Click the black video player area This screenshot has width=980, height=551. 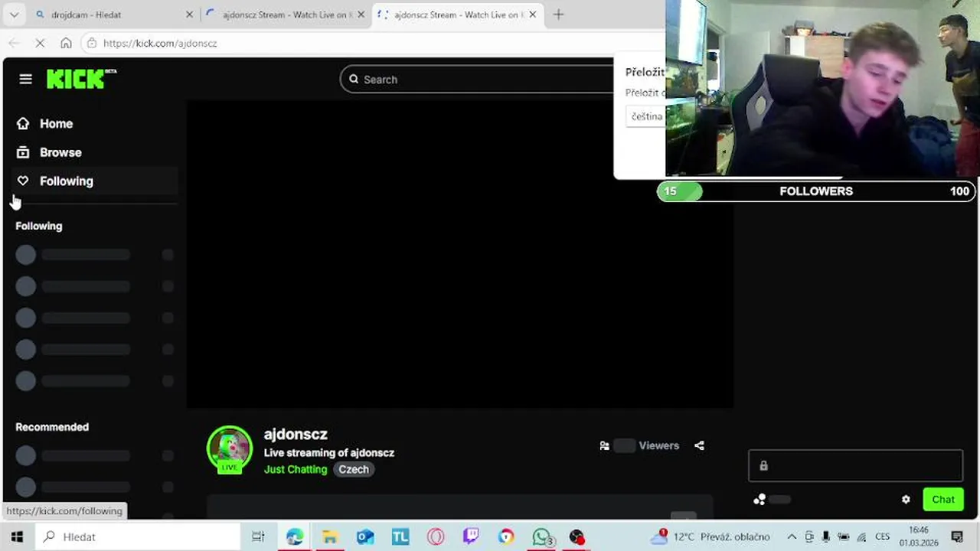[x=459, y=254]
